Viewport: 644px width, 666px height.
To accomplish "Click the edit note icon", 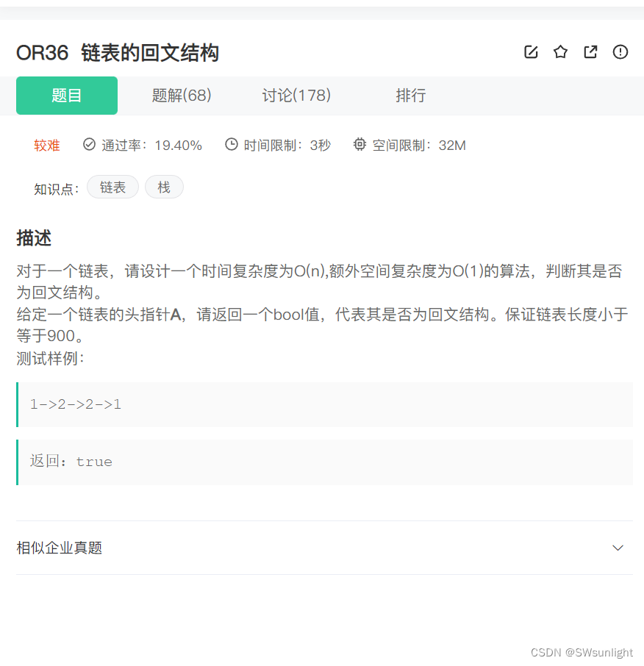I will [531, 51].
